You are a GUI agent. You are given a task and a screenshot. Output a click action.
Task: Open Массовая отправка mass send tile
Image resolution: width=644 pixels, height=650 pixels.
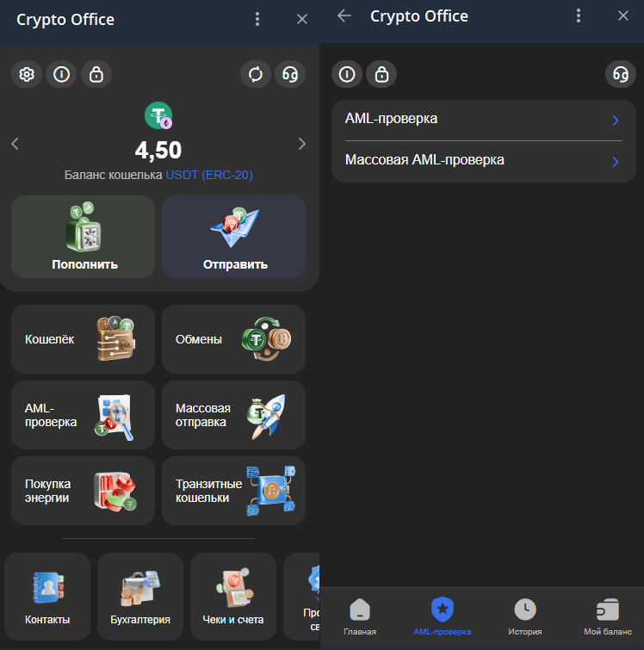pos(233,415)
